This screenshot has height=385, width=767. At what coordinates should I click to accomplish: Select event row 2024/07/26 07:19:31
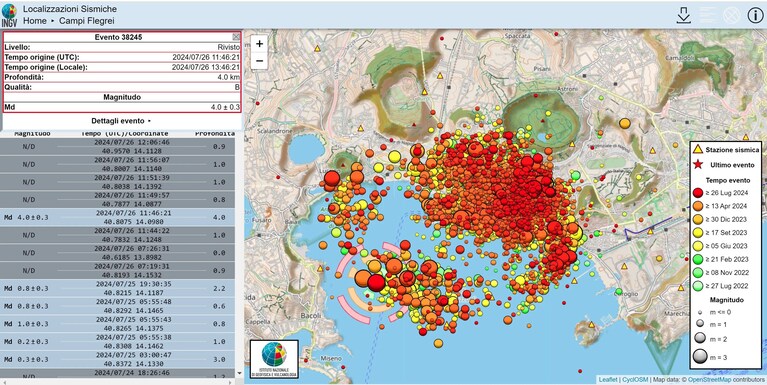click(x=117, y=270)
